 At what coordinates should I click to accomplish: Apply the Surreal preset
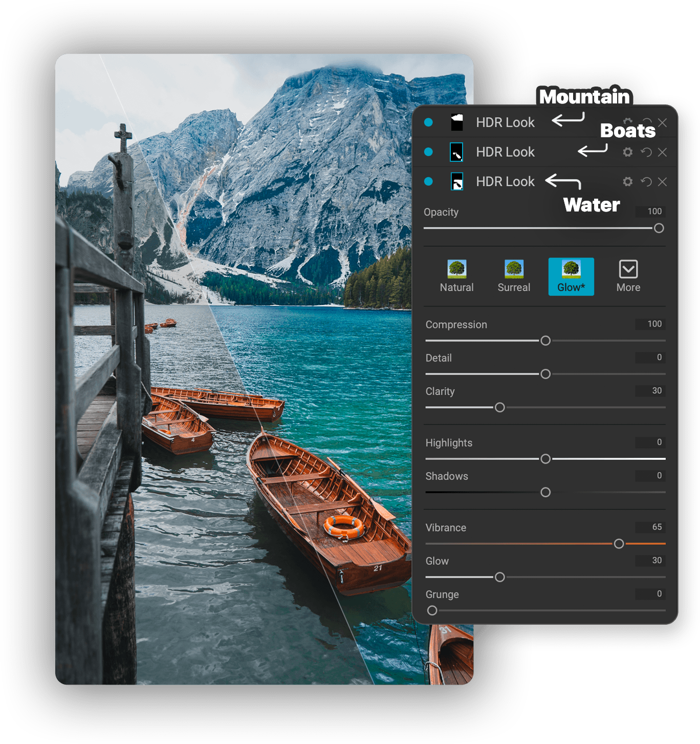click(514, 277)
